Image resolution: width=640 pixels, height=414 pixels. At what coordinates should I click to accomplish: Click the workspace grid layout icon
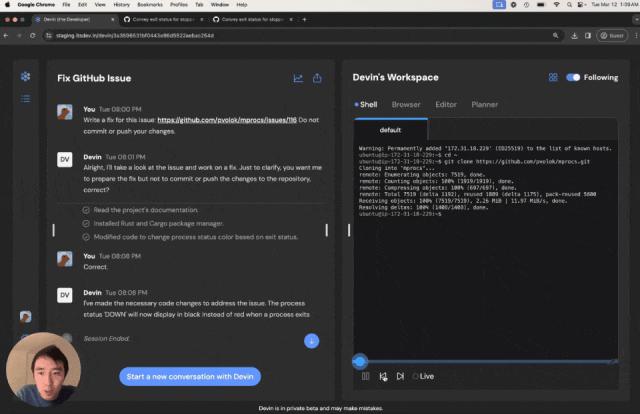(553, 77)
